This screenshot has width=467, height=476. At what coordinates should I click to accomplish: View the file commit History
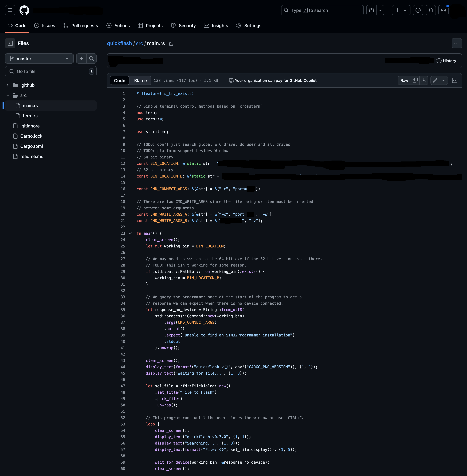[446, 61]
